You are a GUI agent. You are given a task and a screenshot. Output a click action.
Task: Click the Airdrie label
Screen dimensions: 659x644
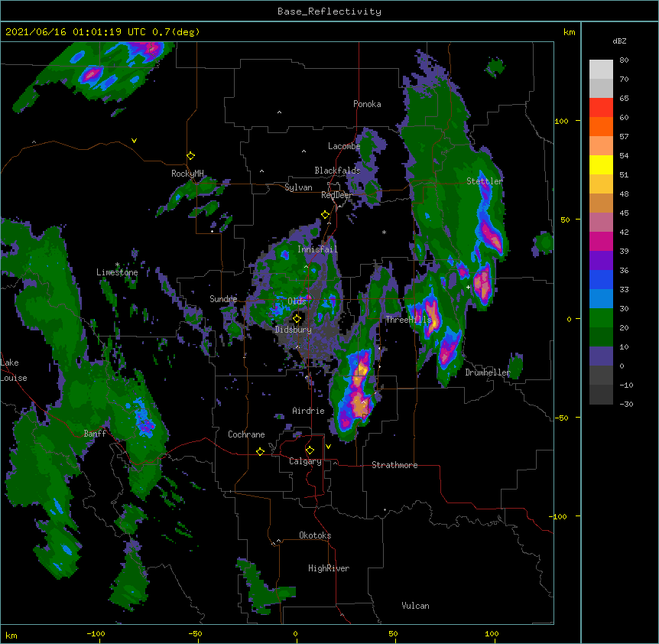point(309,411)
